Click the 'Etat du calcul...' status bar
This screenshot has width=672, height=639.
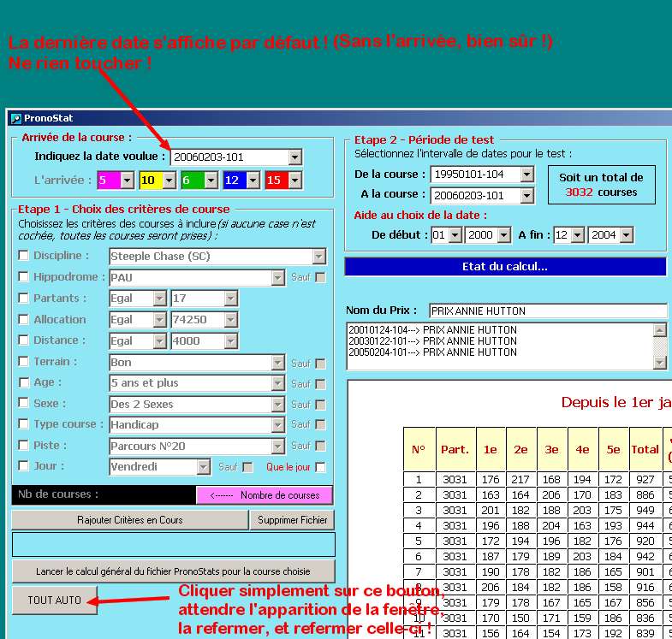[x=505, y=266]
